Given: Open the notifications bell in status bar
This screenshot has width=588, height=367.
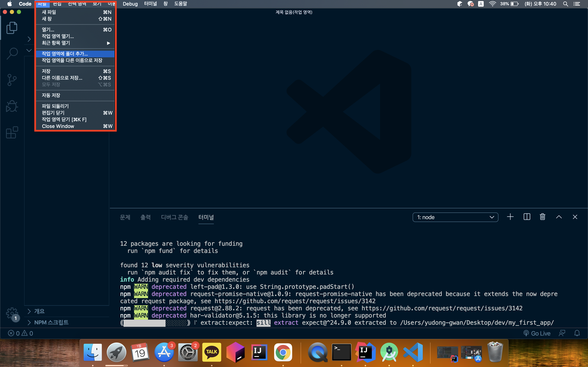Looking at the screenshot, I should [577, 333].
